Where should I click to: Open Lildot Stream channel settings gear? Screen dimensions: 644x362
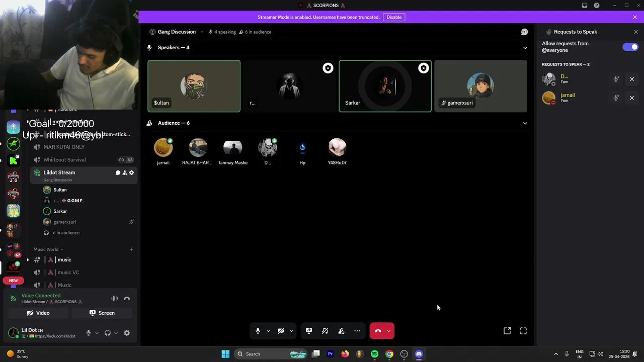(x=131, y=172)
